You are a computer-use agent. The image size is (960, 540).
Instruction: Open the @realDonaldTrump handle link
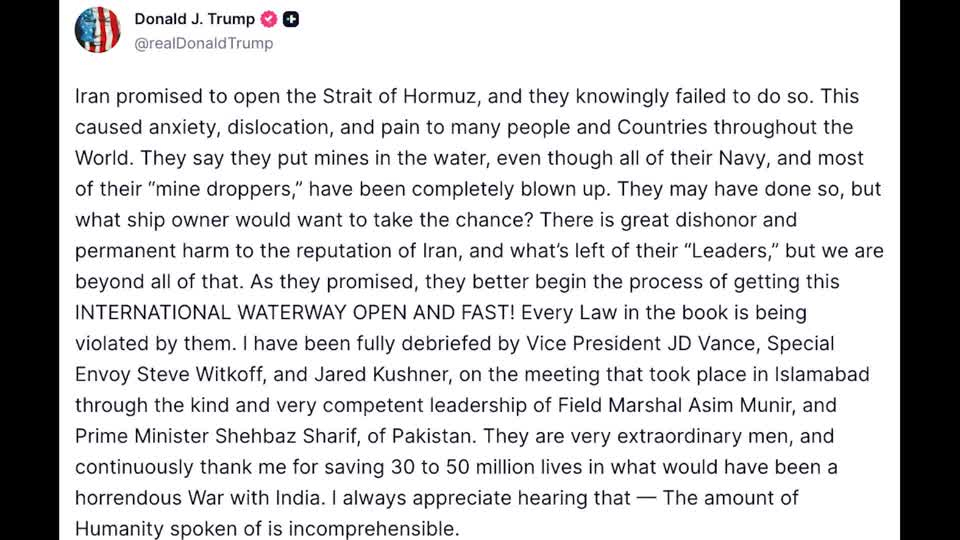pyautogui.click(x=203, y=43)
